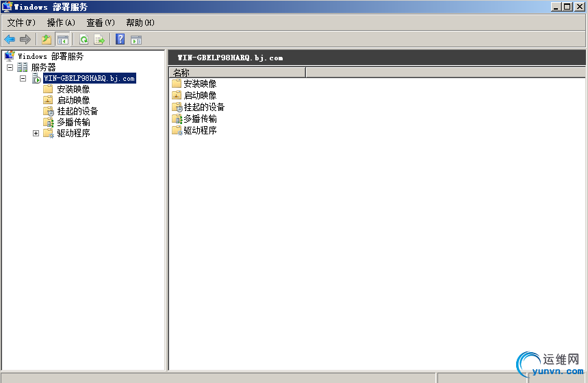Screen dimensions: 588x383
Task: Select 多播传输 label in left tree
Action: pyautogui.click(x=73, y=122)
